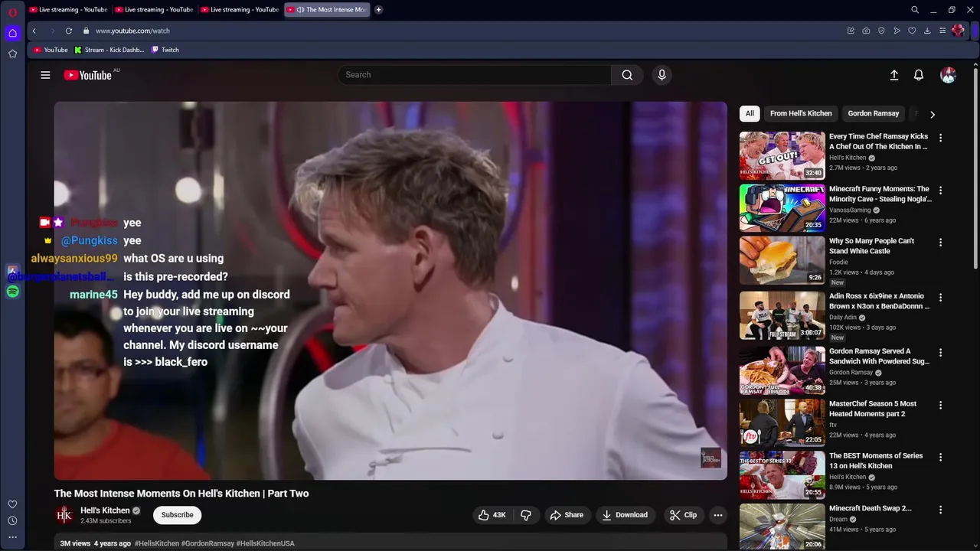The width and height of the screenshot is (980, 551).
Task: Mute the tab using its speaker icon
Action: point(300,10)
